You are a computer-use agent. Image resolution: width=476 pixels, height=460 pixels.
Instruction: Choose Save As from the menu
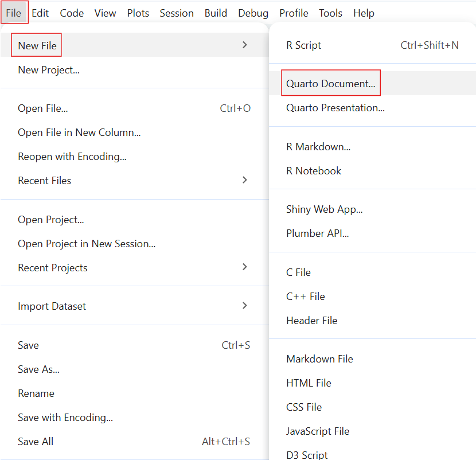pyautogui.click(x=38, y=369)
